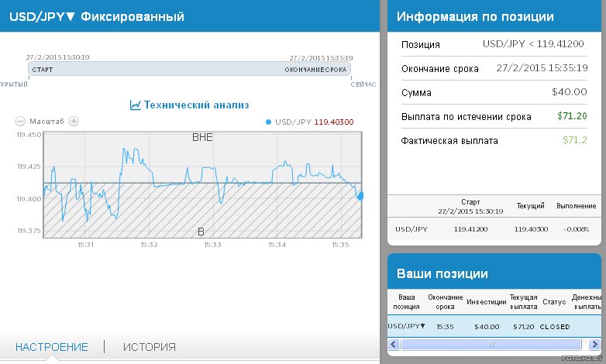The width and height of the screenshot is (606, 364).
Task: Click horizontal scrollbar thumb in positions table
Action: coord(491,344)
